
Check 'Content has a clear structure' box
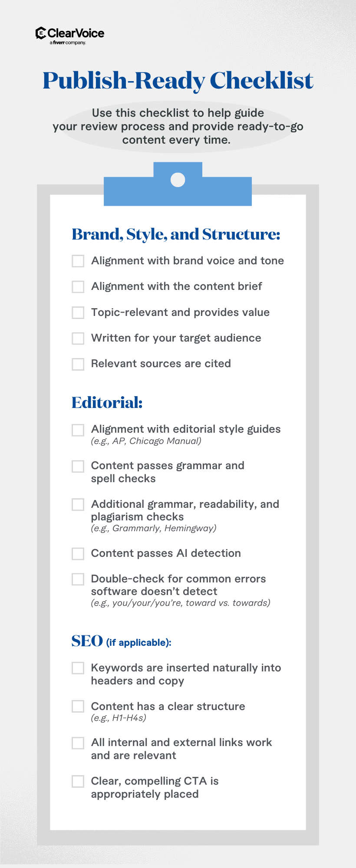(x=78, y=707)
